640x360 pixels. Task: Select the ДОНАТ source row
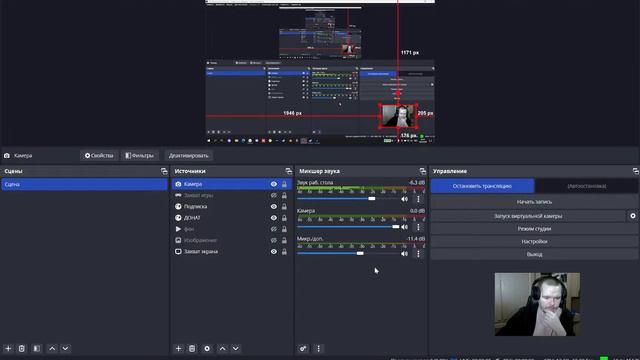point(232,218)
